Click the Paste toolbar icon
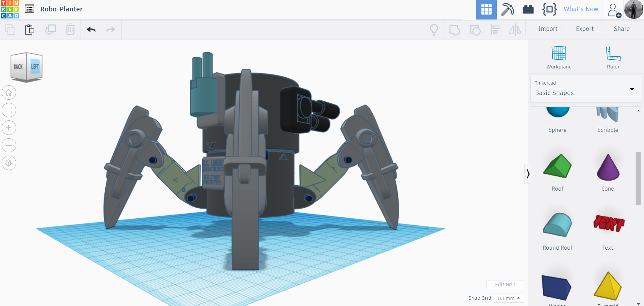The height and width of the screenshot is (306, 644). coord(30,30)
